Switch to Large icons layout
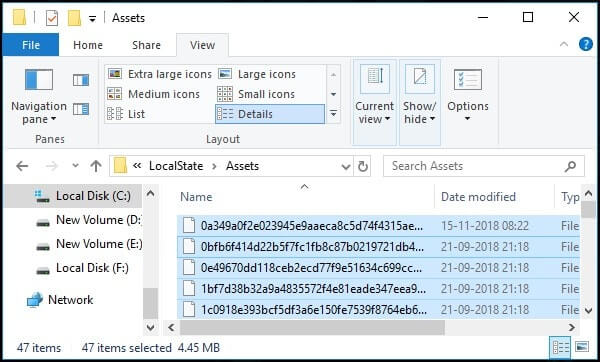Screen dimensions: 600x362 257,74
